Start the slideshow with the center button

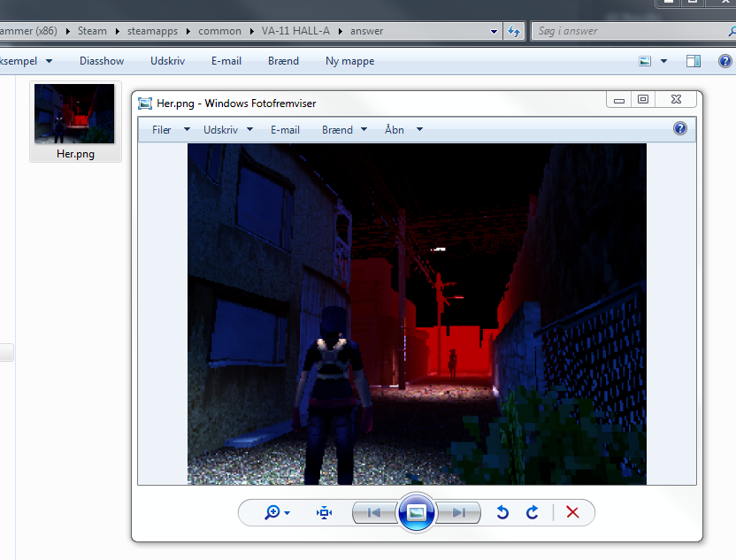(x=417, y=512)
